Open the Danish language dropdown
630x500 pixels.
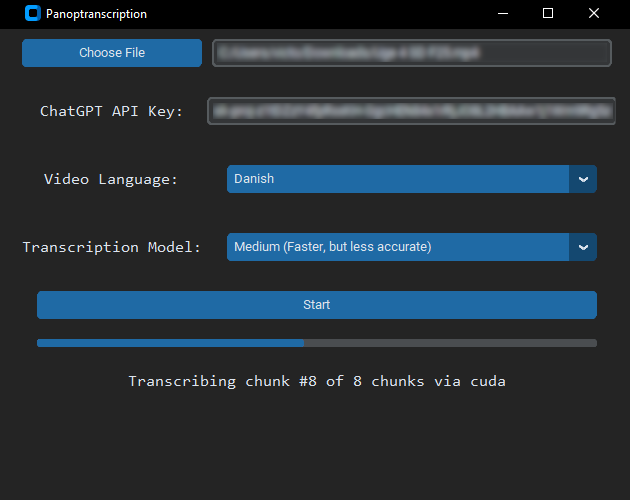coord(398,179)
